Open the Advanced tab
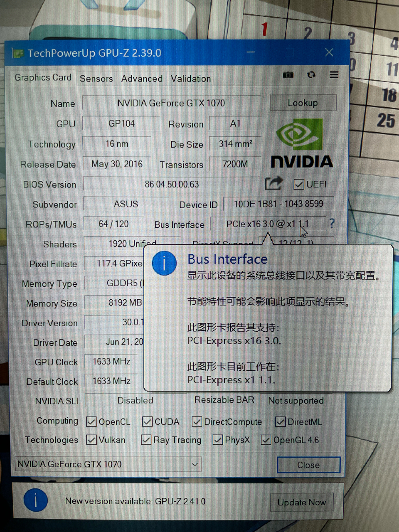 click(142, 79)
